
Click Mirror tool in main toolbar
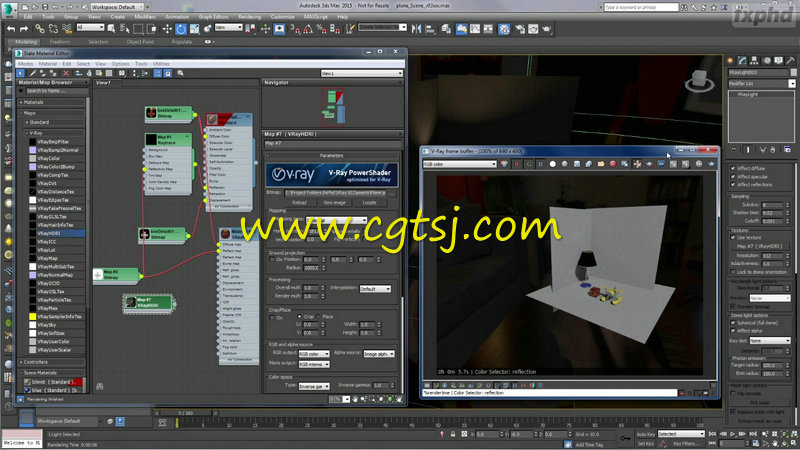coord(417,29)
